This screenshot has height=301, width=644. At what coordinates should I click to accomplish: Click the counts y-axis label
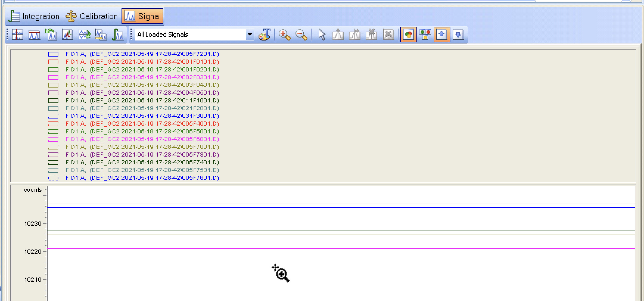33,190
